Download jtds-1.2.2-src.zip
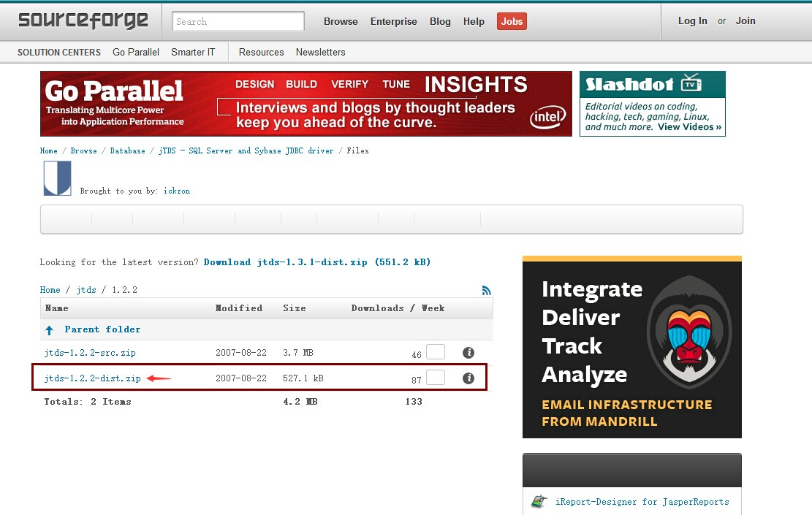812x515 pixels. 90,353
